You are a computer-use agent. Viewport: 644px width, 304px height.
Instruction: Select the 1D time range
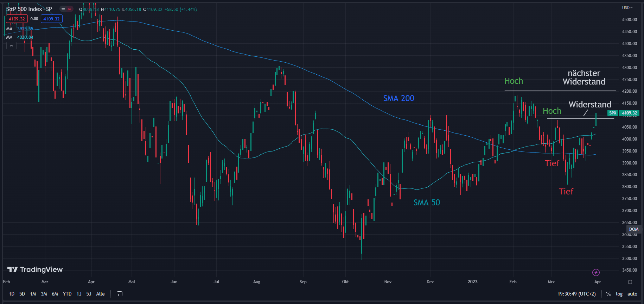click(x=12, y=294)
